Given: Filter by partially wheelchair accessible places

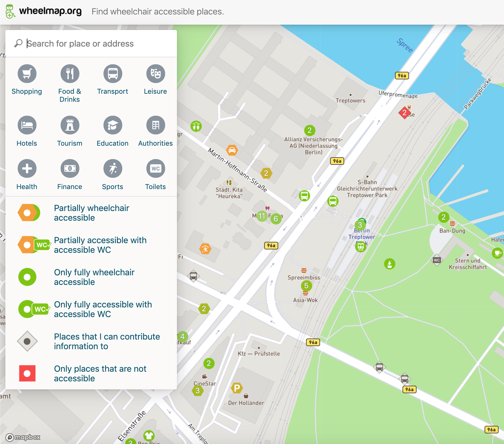Looking at the screenshot, I should click(x=28, y=213).
